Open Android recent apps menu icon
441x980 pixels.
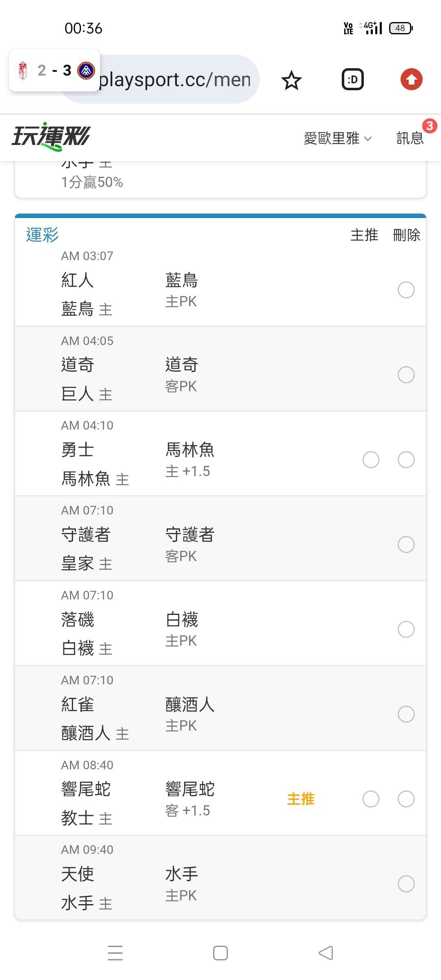tap(115, 953)
